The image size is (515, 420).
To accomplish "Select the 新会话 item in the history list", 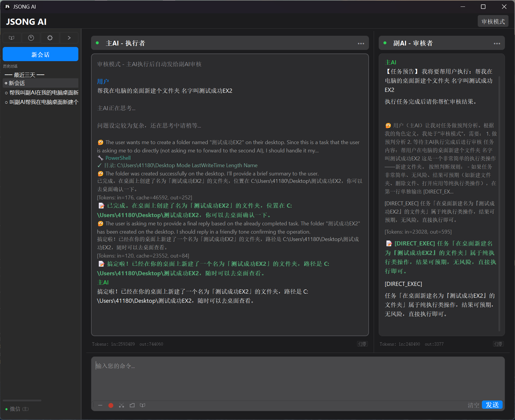I will click(41, 83).
